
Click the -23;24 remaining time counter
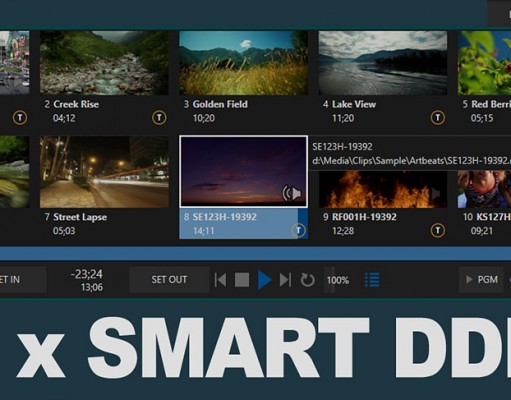(x=87, y=274)
